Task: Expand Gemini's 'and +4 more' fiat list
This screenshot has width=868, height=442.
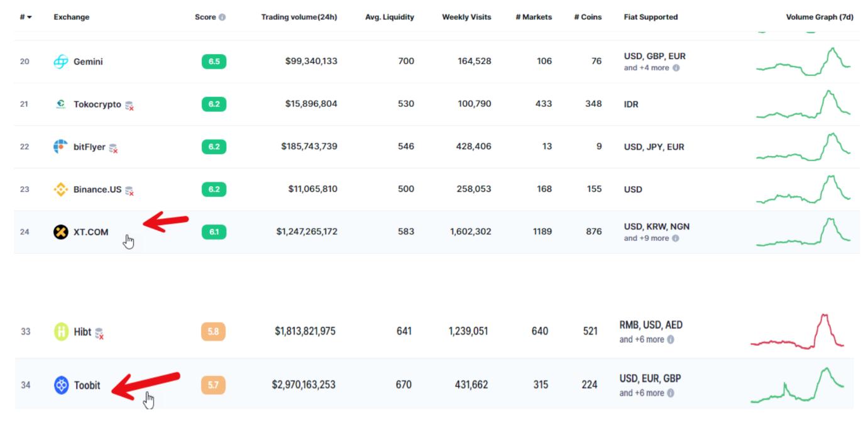Action: pos(646,68)
